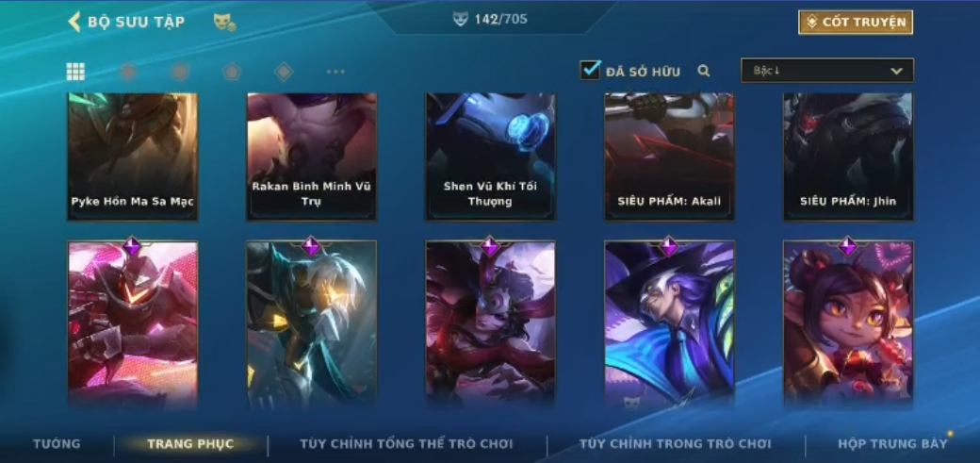
Task: Expand the sort dropdown chevron arrow
Action: click(x=896, y=72)
